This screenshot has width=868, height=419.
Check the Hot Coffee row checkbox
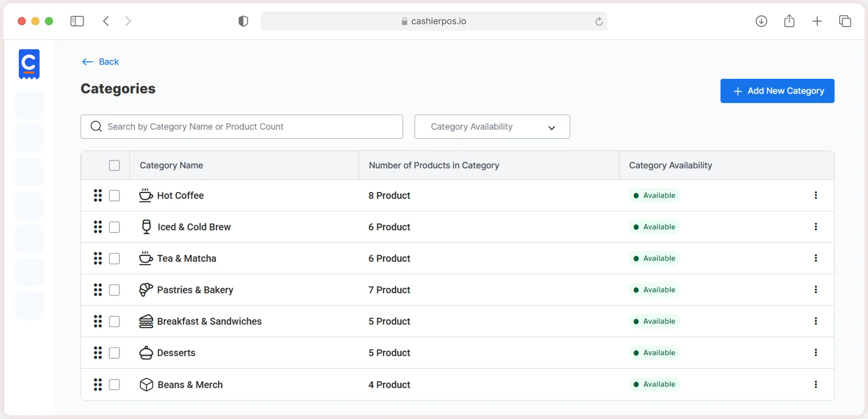pos(114,195)
